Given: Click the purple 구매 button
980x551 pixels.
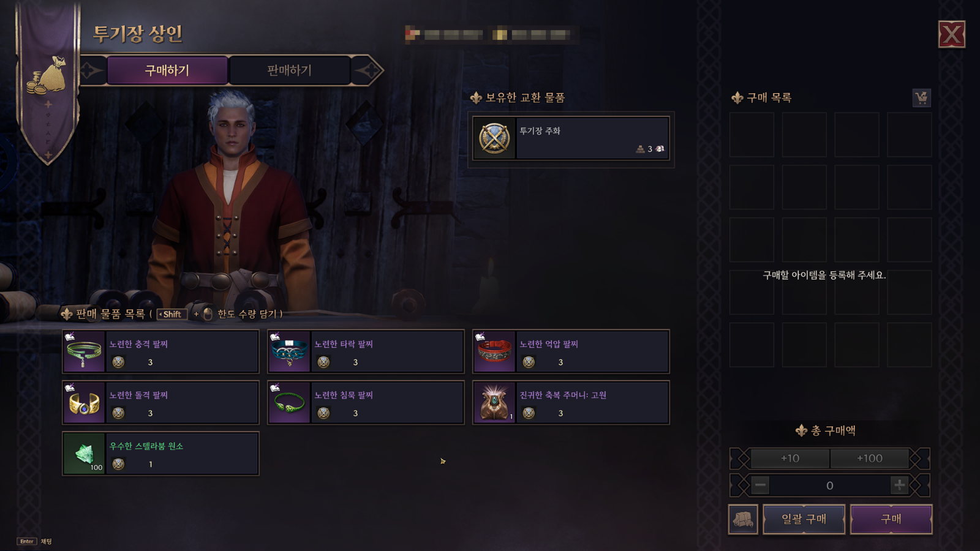Looking at the screenshot, I should click(x=891, y=519).
